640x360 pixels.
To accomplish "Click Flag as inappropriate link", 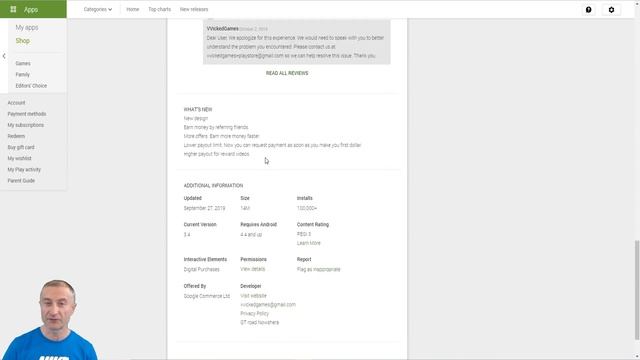I will coord(318,269).
